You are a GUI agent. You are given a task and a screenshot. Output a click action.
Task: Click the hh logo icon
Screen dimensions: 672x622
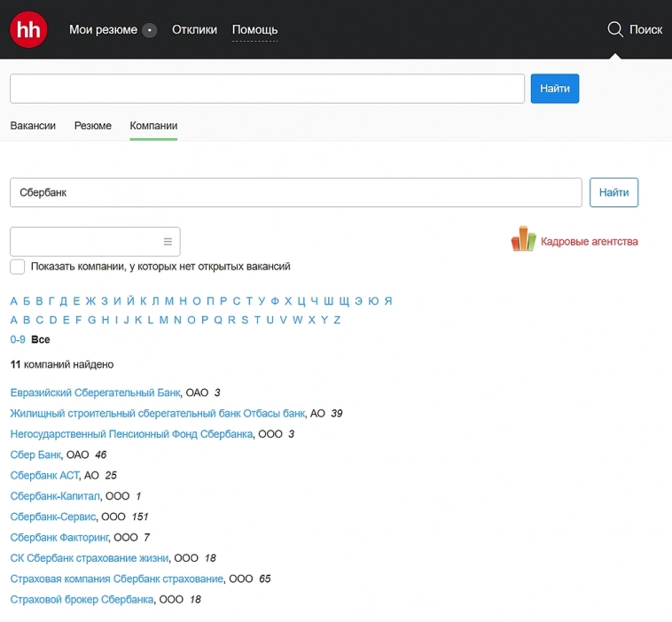coord(28,29)
